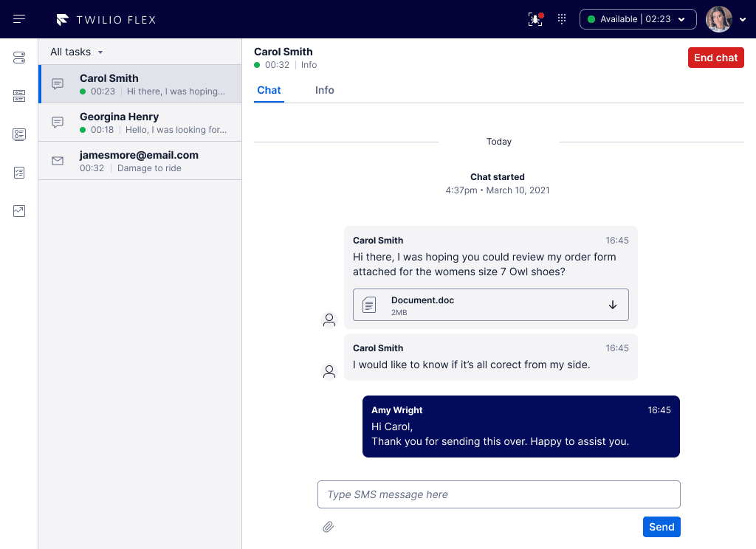
Task: Click the SMS message input field
Action: pyautogui.click(x=499, y=494)
